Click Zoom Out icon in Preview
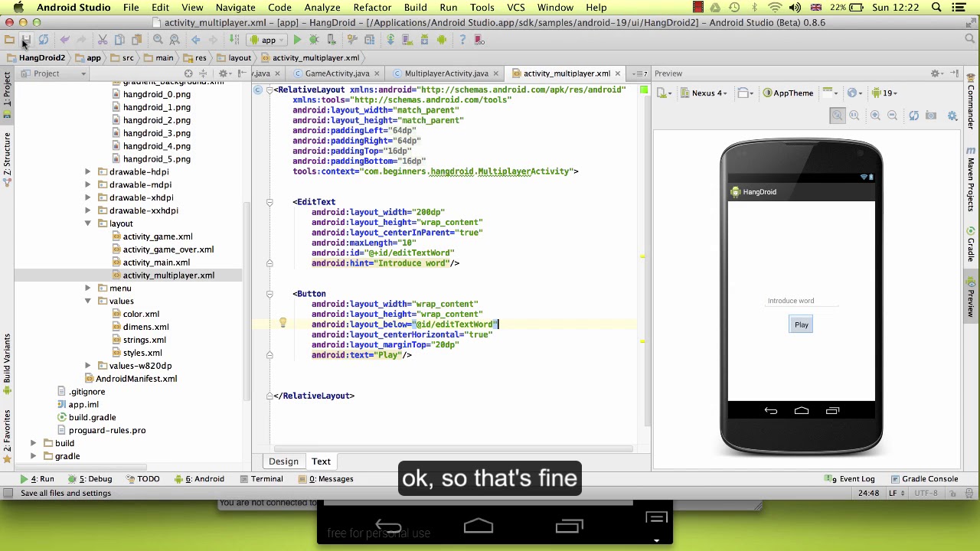 coord(892,116)
